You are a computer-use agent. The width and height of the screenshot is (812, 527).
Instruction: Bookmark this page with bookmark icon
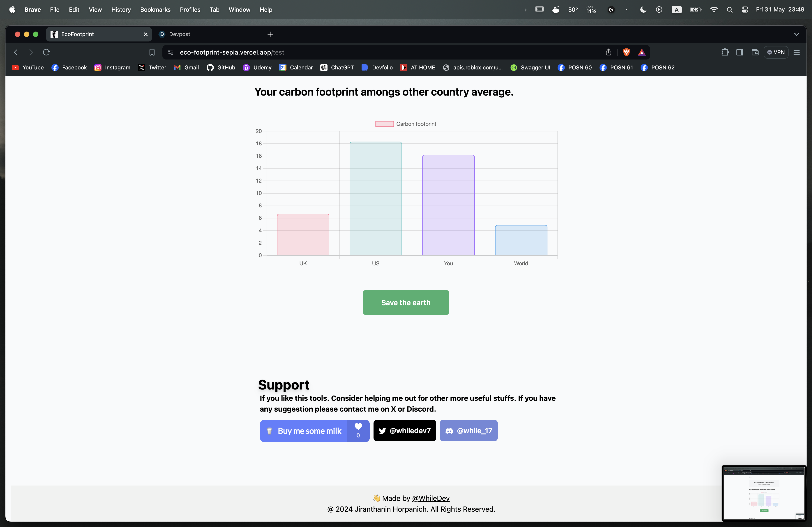[x=152, y=52]
